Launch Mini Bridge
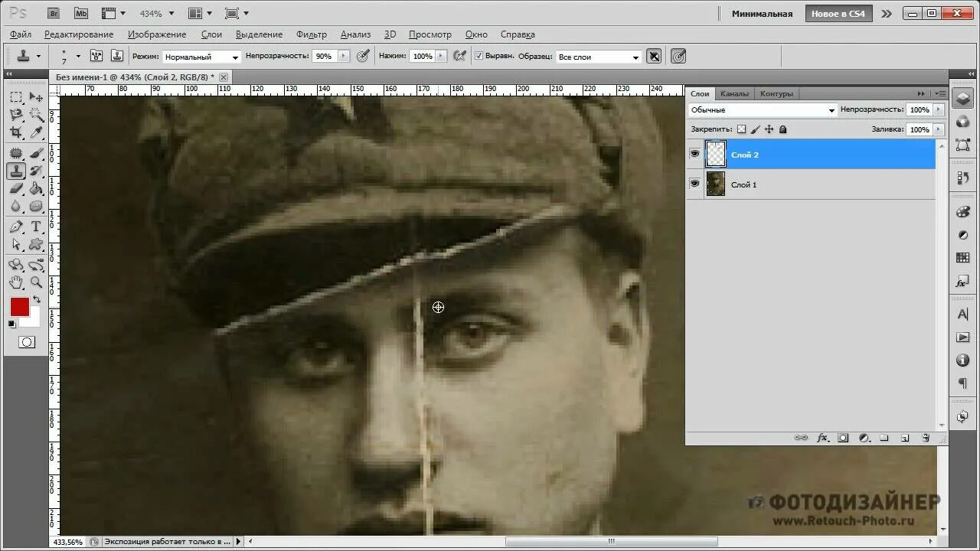980x551 pixels. [81, 13]
